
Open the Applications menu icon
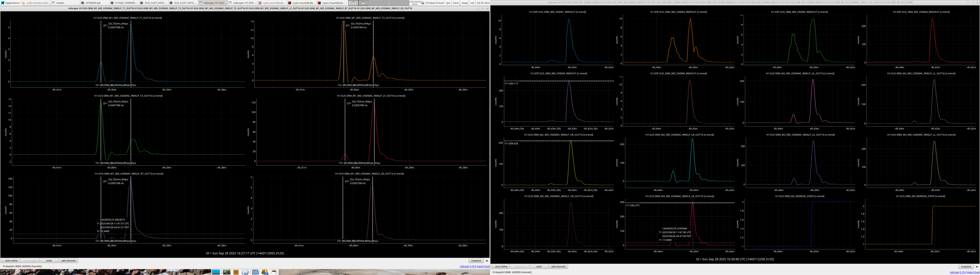pyautogui.click(x=3, y=3)
